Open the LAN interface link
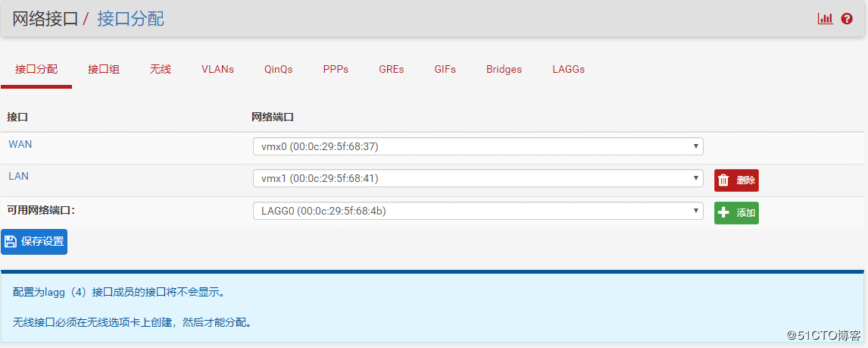868x348 pixels. pyautogui.click(x=19, y=176)
